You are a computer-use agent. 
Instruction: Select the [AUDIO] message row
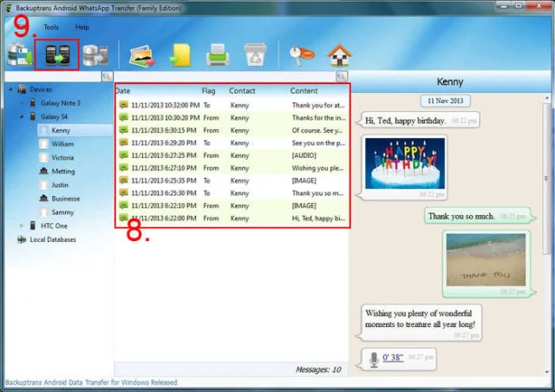pos(232,155)
